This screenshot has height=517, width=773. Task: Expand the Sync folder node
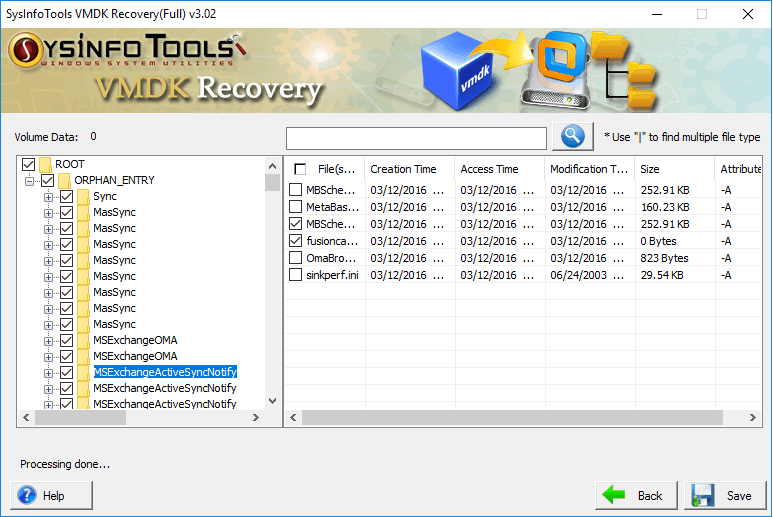coord(48,197)
